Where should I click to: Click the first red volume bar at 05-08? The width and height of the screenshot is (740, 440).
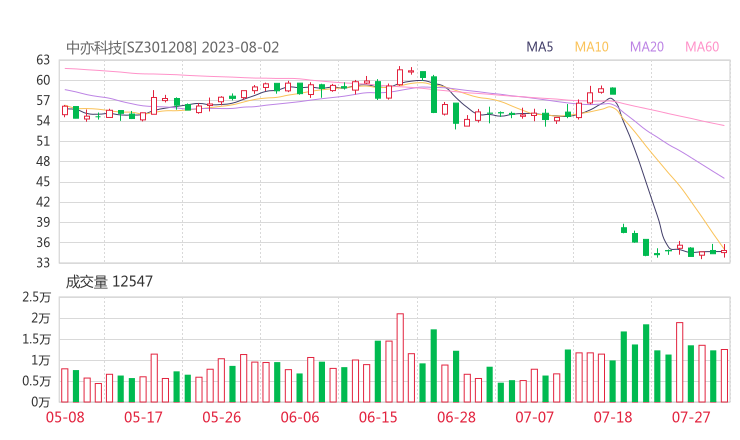click(x=65, y=385)
